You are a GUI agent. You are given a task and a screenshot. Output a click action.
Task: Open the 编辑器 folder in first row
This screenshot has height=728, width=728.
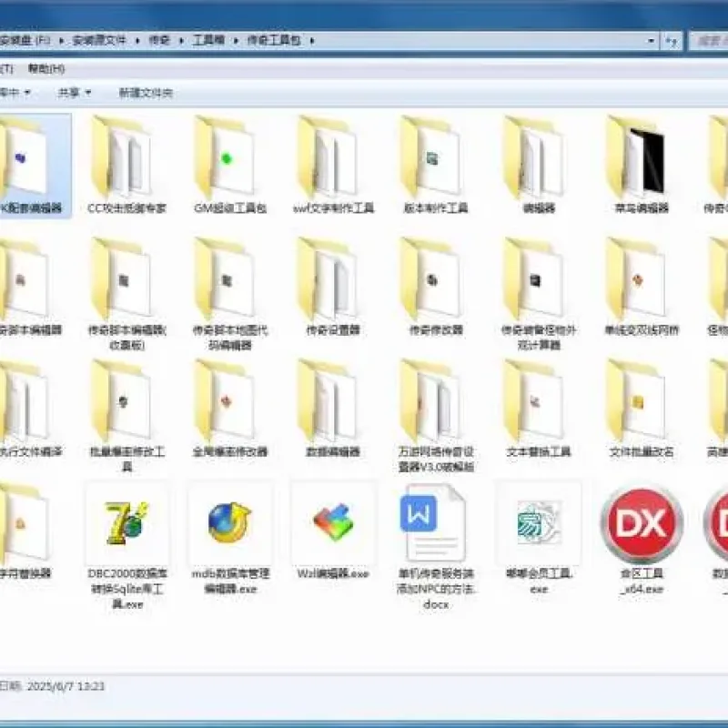539,165
